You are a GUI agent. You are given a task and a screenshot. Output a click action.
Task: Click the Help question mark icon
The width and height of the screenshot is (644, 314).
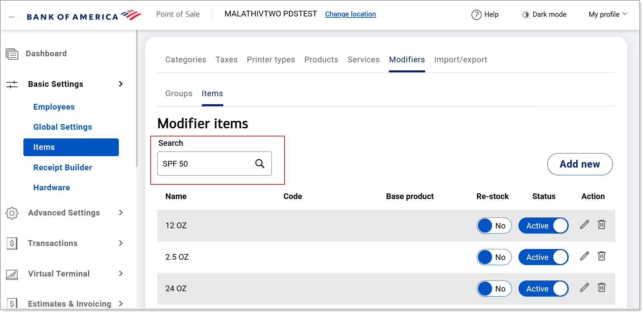476,15
